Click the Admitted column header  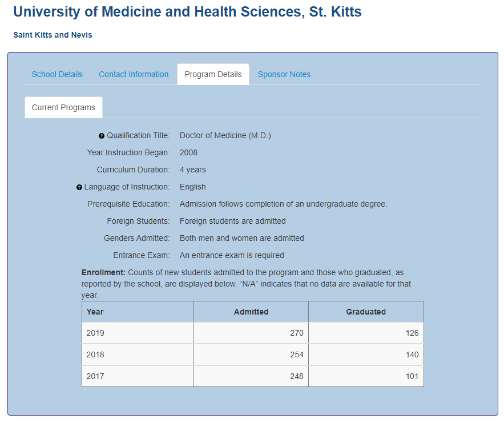(251, 312)
